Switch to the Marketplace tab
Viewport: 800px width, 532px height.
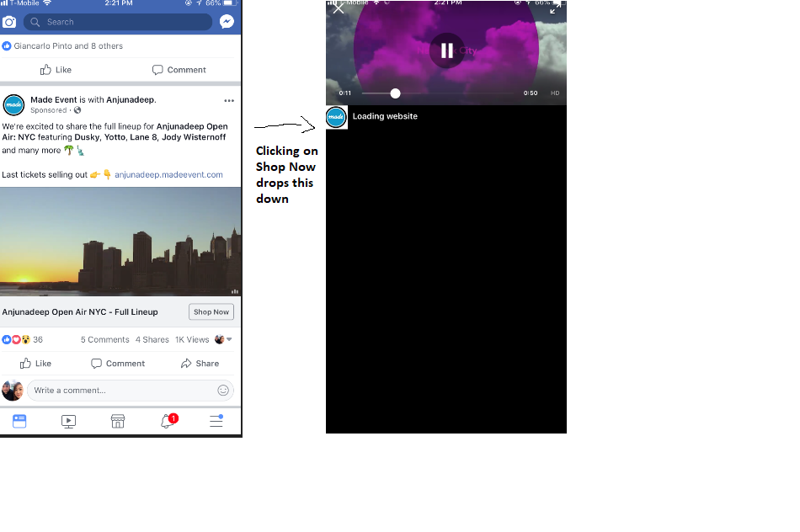pos(118,422)
